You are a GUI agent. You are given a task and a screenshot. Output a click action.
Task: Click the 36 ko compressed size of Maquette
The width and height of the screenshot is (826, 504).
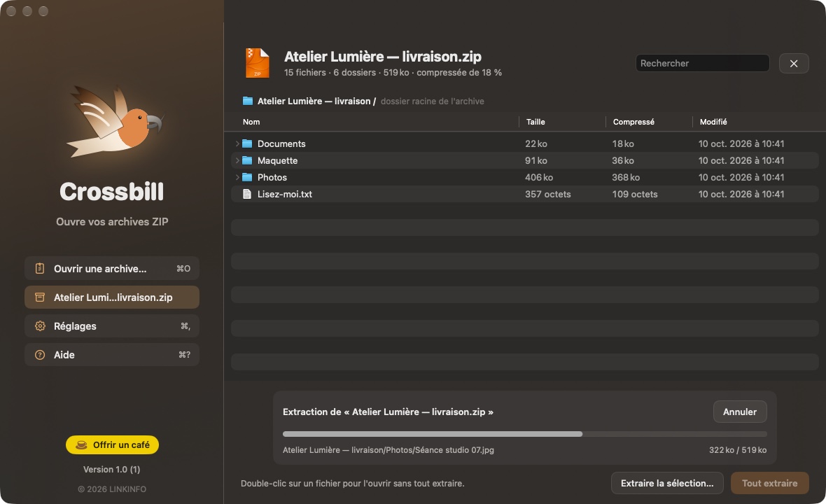[623, 160]
